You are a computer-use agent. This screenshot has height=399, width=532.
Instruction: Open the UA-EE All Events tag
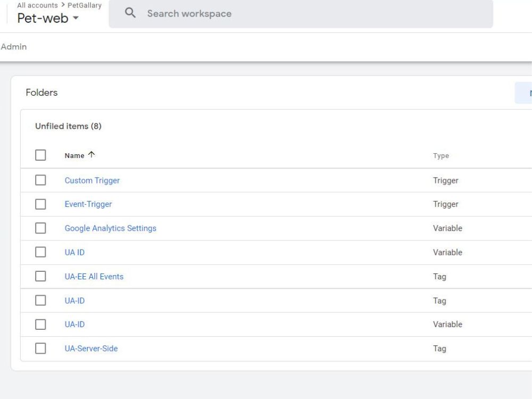coord(94,277)
